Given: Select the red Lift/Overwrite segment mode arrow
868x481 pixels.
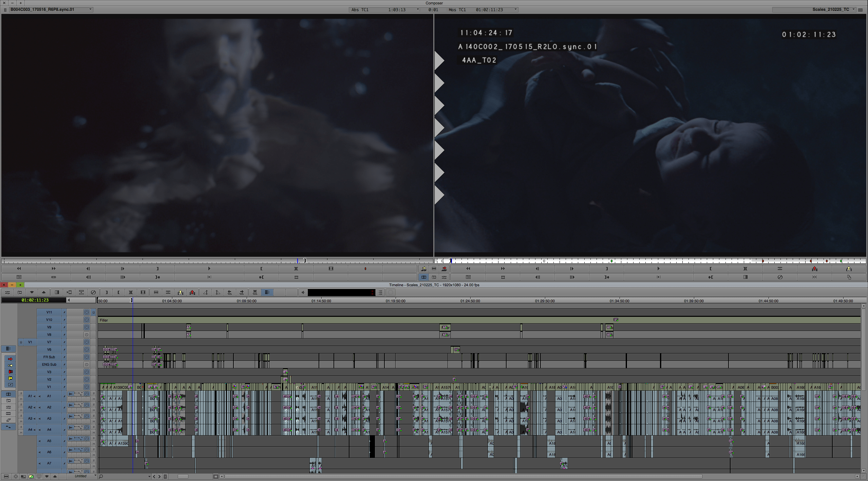Looking at the screenshot, I should tap(10, 359).
